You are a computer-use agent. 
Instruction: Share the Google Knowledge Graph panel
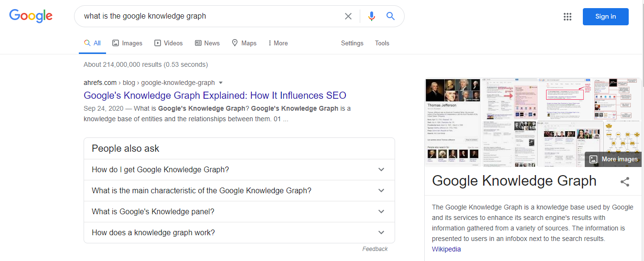coord(624,182)
